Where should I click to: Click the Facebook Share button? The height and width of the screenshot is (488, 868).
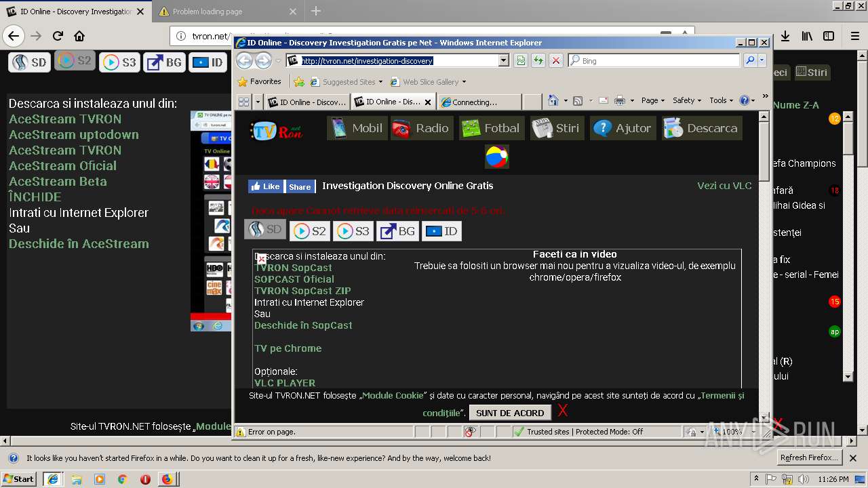click(299, 186)
